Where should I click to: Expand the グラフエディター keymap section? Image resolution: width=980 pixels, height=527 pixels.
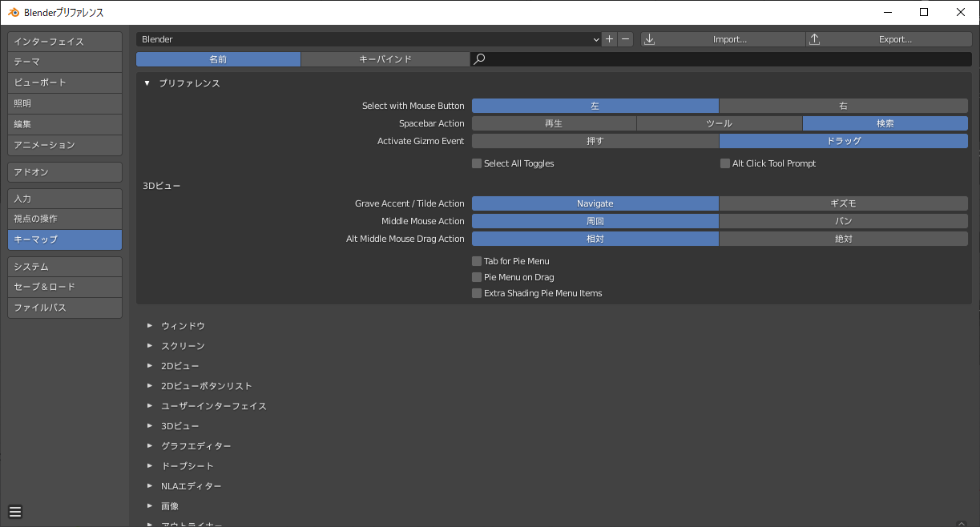point(150,445)
